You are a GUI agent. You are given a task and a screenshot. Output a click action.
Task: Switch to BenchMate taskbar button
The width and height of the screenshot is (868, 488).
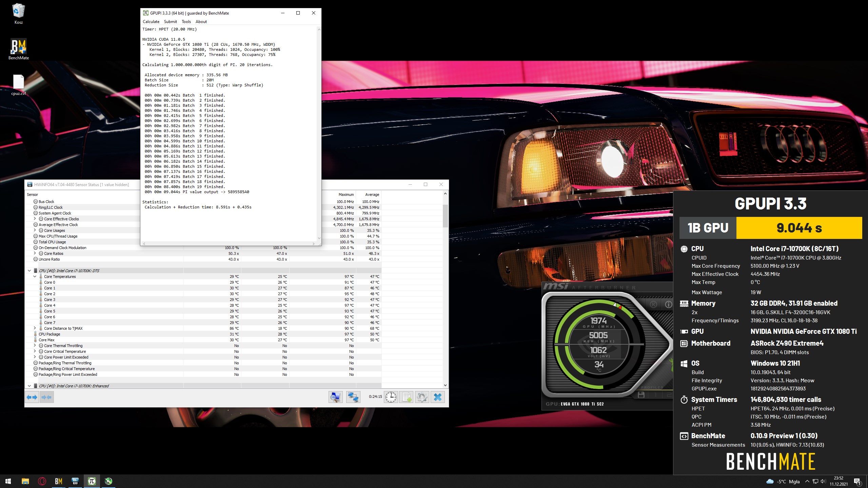tap(59, 481)
